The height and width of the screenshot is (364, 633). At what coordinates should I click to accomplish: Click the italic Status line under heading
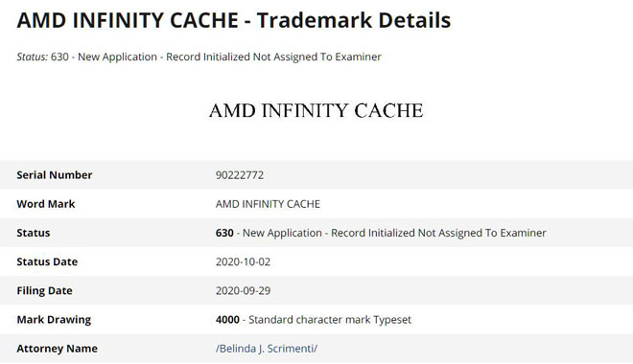(199, 57)
